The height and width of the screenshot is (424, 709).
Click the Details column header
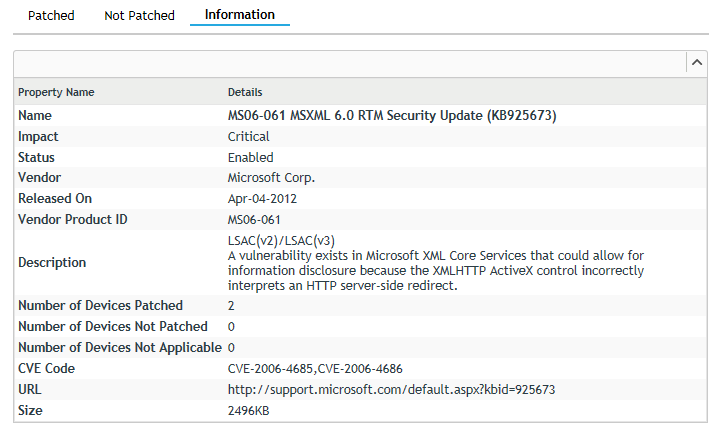245,92
